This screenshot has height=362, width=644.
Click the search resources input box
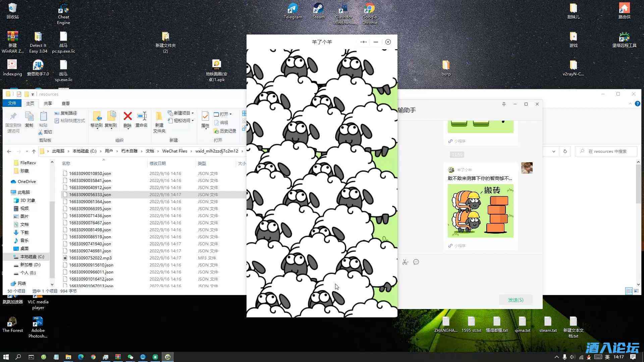tap(606, 152)
